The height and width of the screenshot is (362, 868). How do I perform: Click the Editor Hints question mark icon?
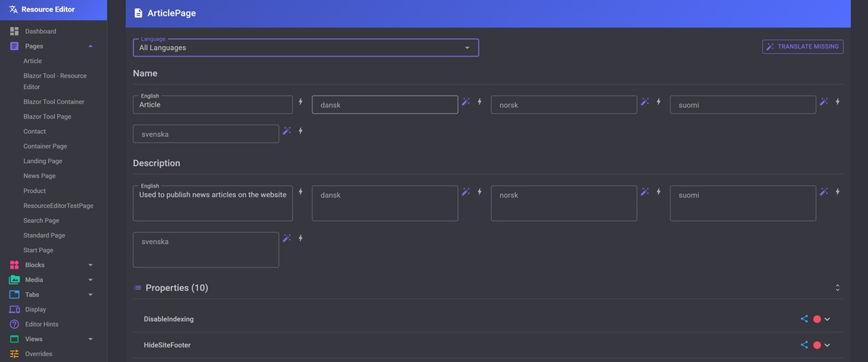click(x=14, y=324)
